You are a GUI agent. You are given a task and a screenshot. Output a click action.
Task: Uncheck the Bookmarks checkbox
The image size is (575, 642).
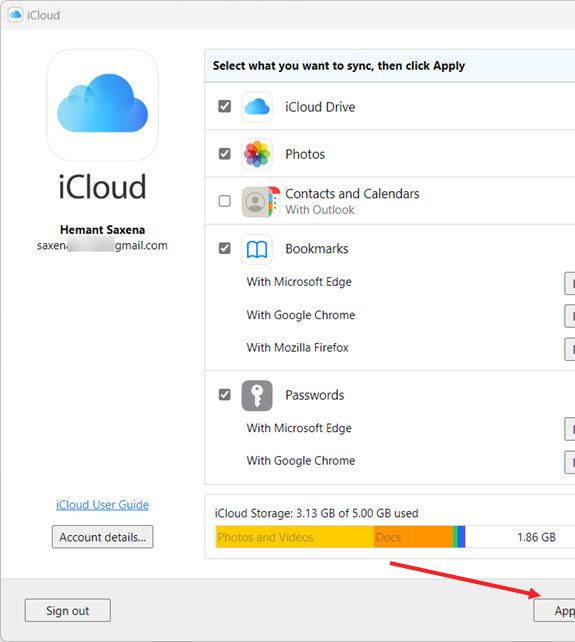point(224,248)
